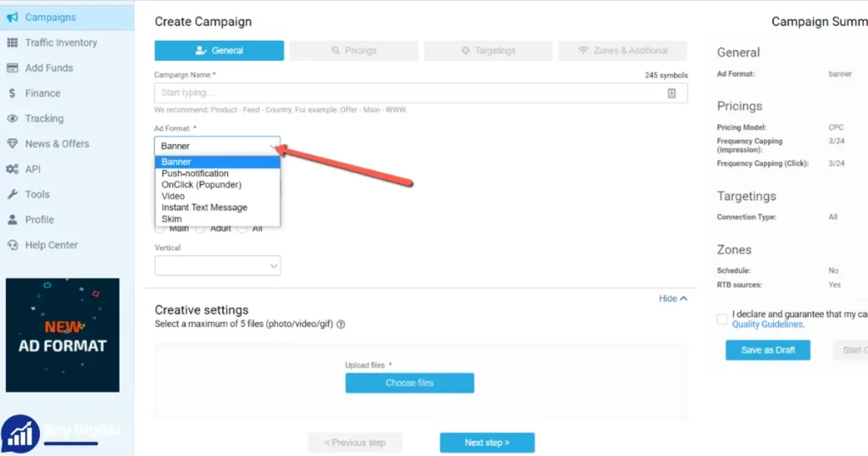
Task: Click the Tools wrench icon
Action: point(12,194)
